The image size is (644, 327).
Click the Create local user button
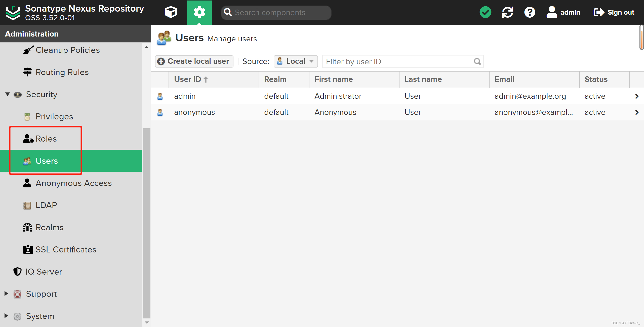coord(193,61)
